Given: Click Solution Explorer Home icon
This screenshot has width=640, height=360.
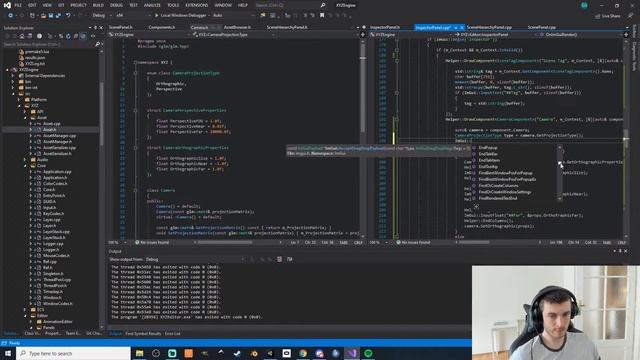Looking at the screenshot, I should click(22, 36).
